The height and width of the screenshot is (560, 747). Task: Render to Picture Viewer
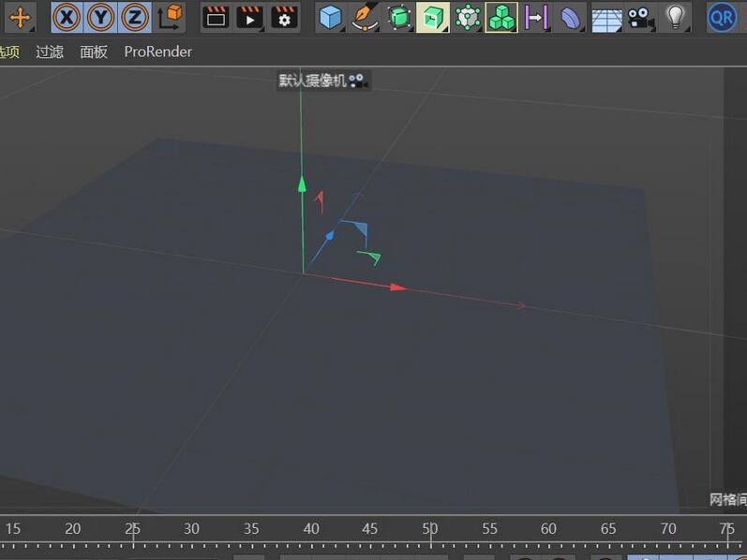coord(249,17)
